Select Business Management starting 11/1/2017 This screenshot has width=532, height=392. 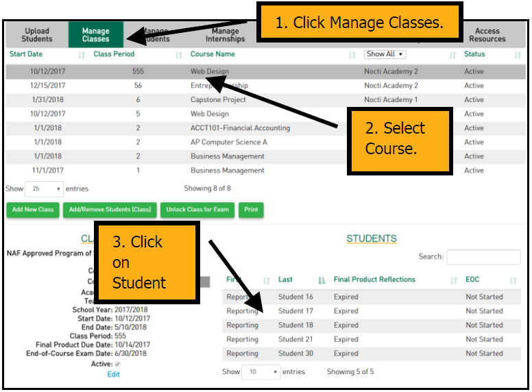point(266,171)
